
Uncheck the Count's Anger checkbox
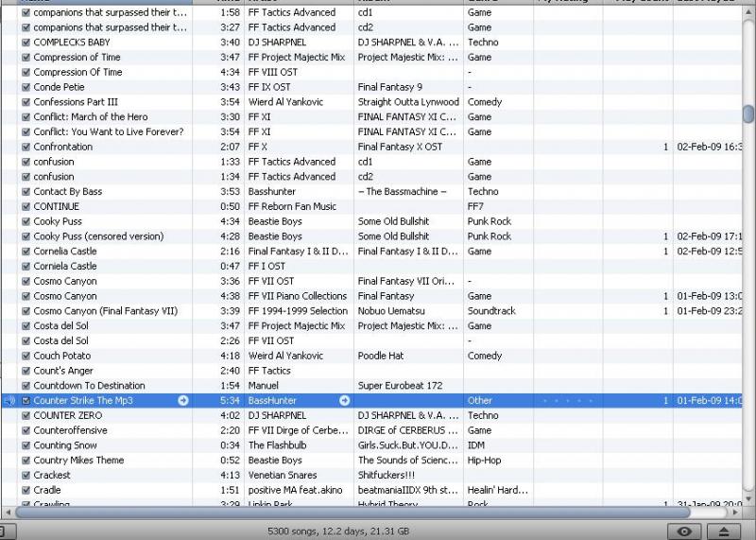26,371
